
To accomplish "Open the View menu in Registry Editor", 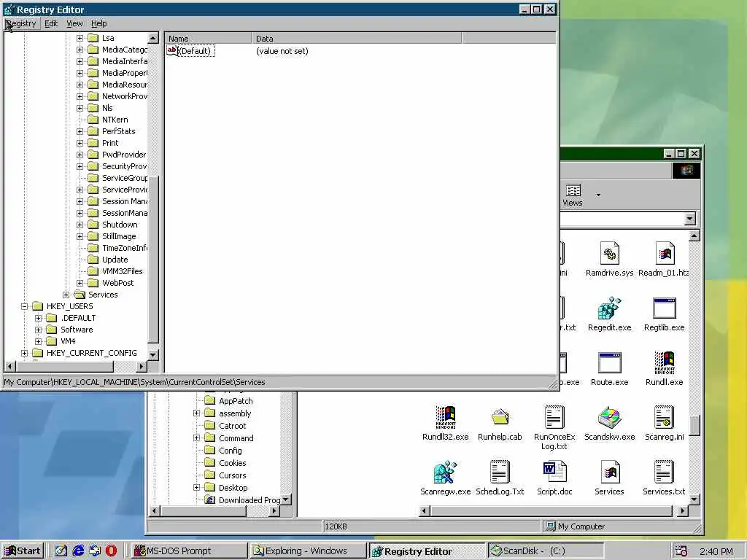I will pos(74,23).
